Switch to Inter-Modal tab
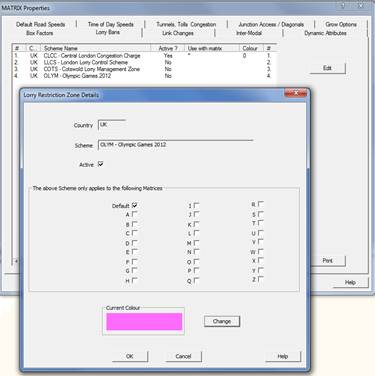This screenshot has height=376, width=375. click(249, 33)
